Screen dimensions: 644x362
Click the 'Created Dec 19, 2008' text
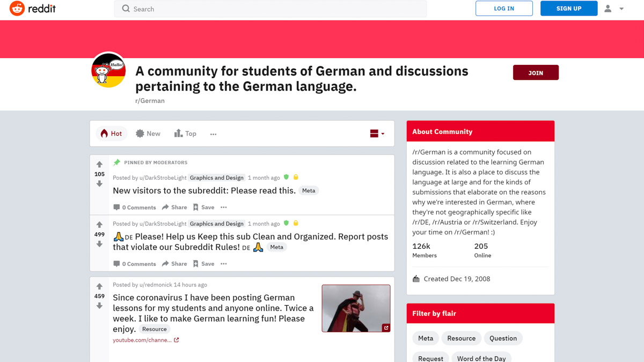457,279
